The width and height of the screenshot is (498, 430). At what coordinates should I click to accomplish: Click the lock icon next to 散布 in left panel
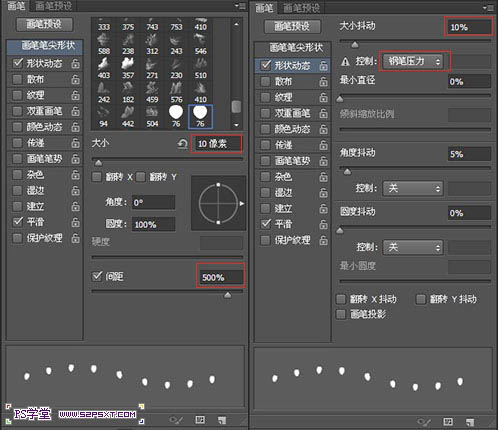pyautogui.click(x=76, y=79)
